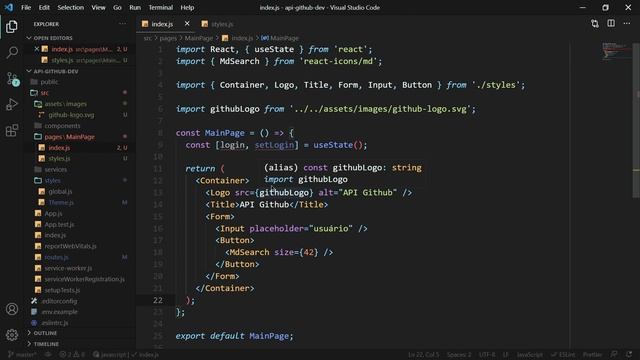Open setupTests.js file
640x360 pixels.
(x=80, y=290)
